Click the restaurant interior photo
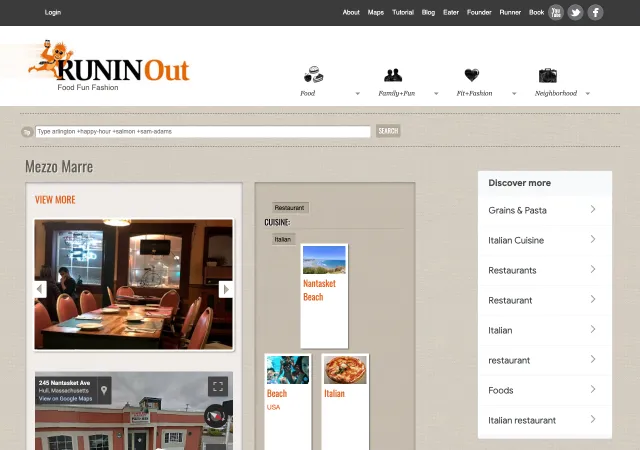 (133, 284)
